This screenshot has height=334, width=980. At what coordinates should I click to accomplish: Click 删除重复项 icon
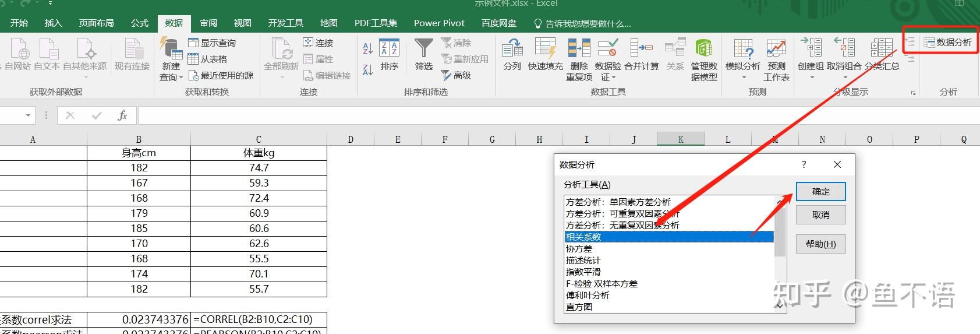[x=579, y=59]
